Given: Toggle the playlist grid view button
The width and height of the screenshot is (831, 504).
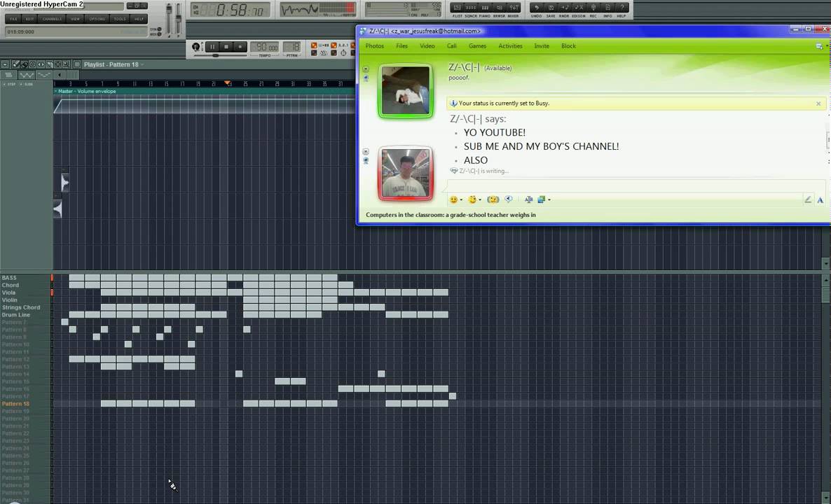Looking at the screenshot, I should pos(77,64).
